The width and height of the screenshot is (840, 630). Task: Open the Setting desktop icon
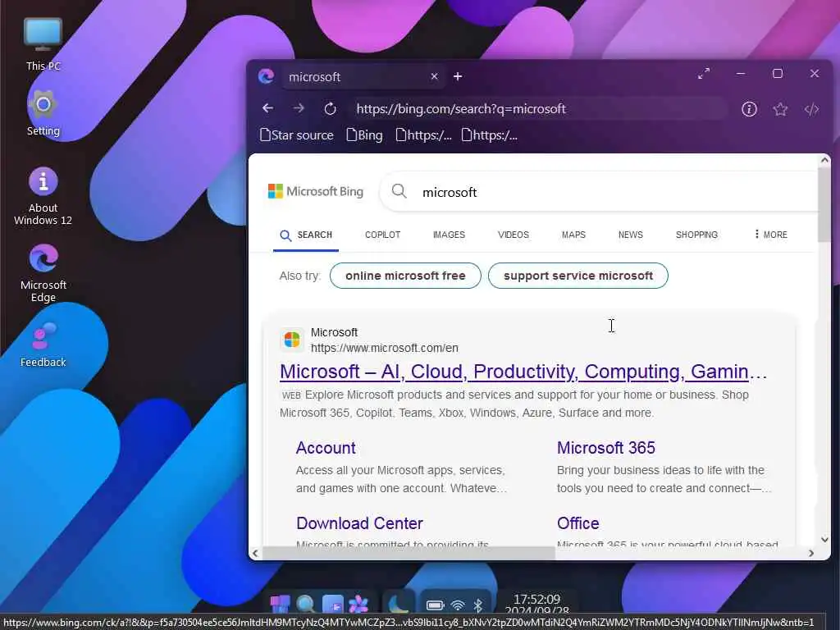(x=43, y=113)
